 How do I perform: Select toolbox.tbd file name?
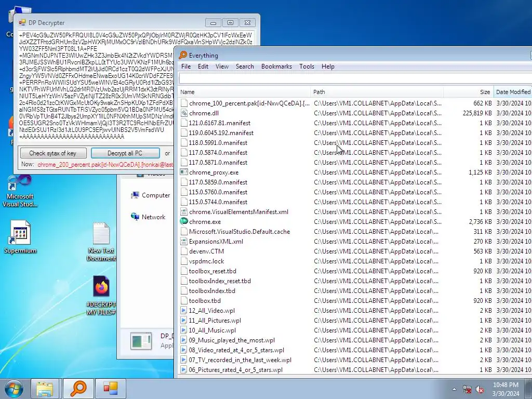pos(205,301)
